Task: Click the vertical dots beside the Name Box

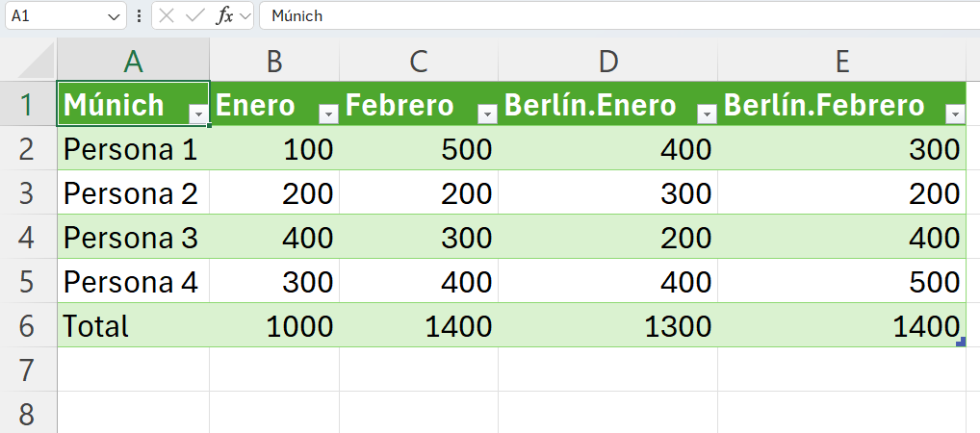Action: point(141,16)
